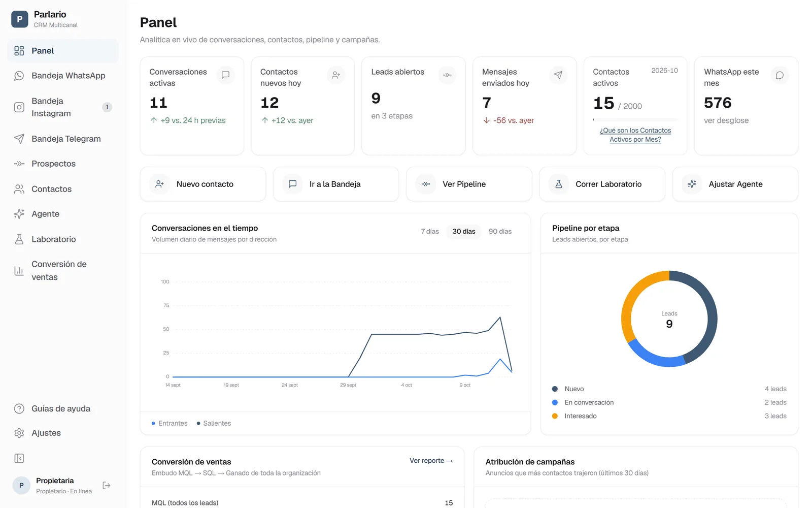Click the En conversación blue legend dot
The width and height of the screenshot is (812, 508).
[555, 402]
